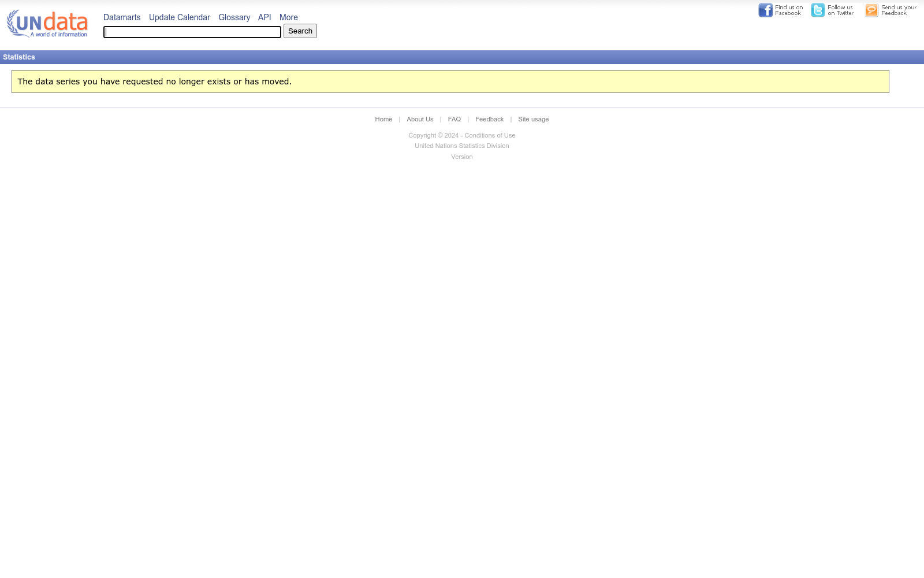Open the Feedback footer link
The width and height of the screenshot is (924, 578).
click(x=489, y=119)
